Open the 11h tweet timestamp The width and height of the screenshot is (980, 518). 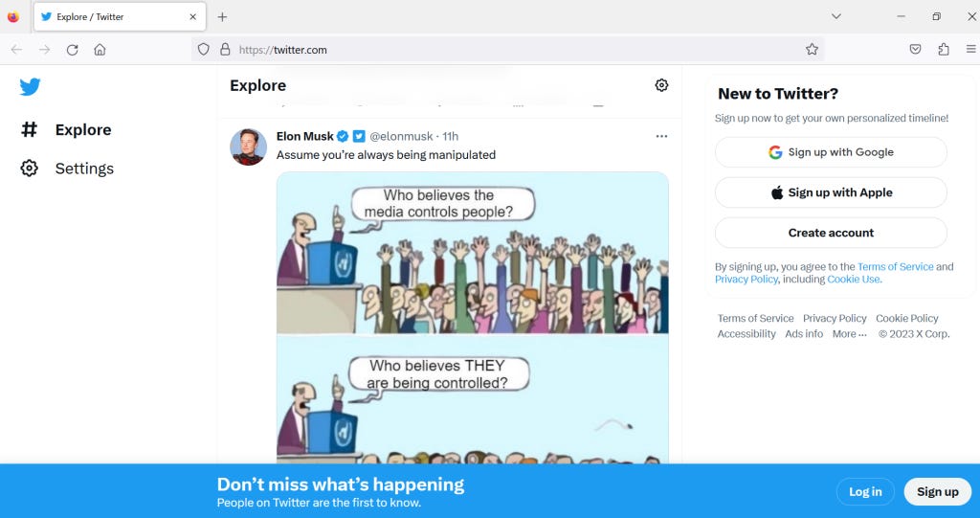pyautogui.click(x=450, y=136)
